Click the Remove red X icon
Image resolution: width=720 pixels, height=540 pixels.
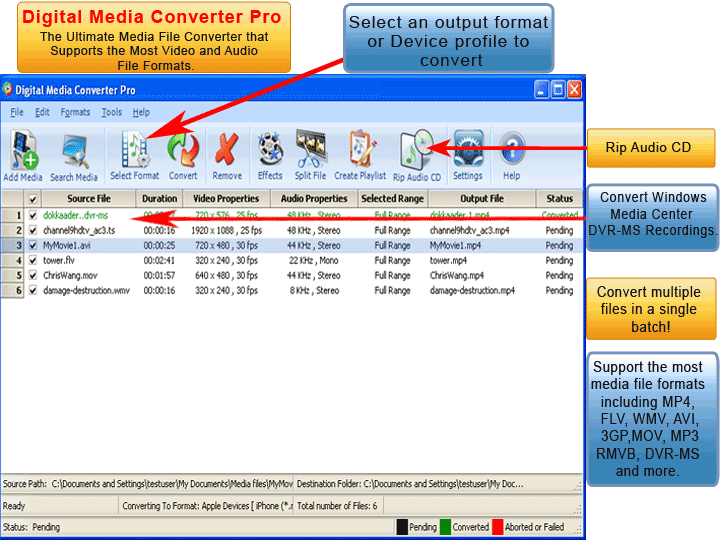(227, 153)
